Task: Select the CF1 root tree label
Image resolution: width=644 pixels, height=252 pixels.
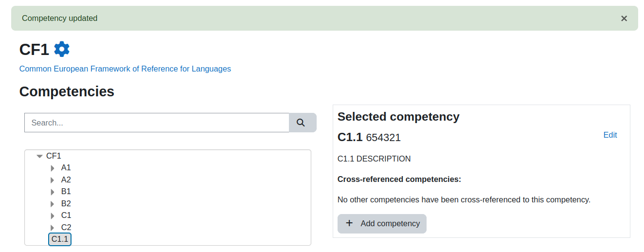Action: point(54,156)
